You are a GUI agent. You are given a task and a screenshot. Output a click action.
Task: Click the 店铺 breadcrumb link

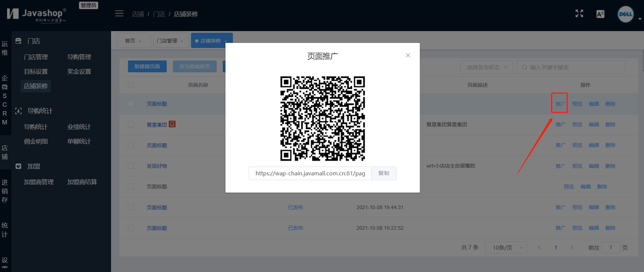pos(138,14)
